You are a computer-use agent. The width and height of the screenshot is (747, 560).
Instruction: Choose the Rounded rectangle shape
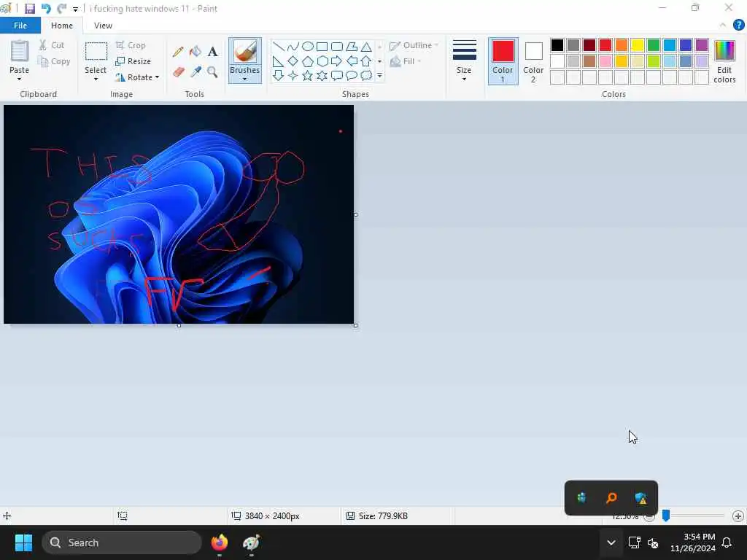click(x=337, y=46)
